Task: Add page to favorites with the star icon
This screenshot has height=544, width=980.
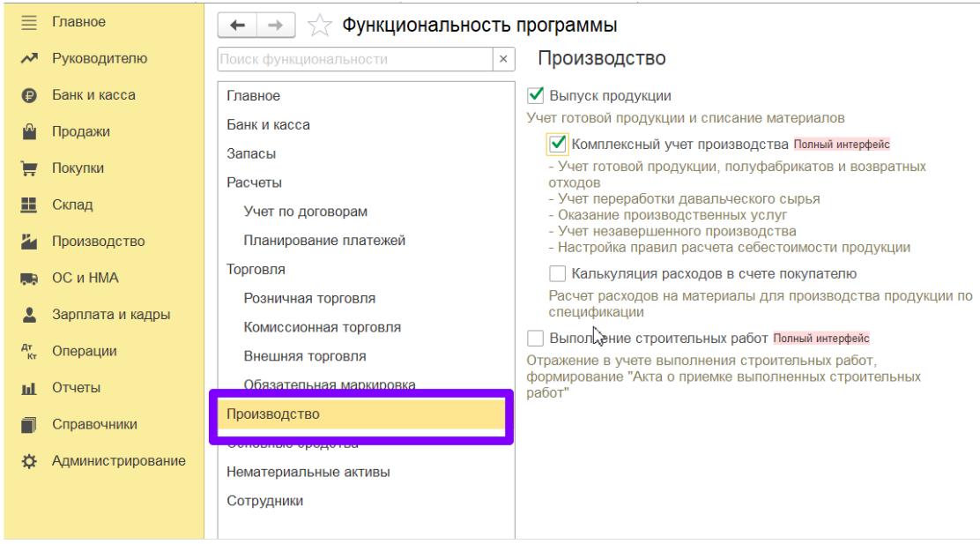Action: 319,25
